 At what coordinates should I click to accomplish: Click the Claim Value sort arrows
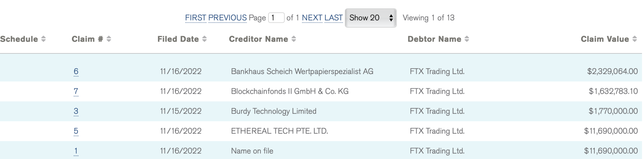[x=635, y=39]
